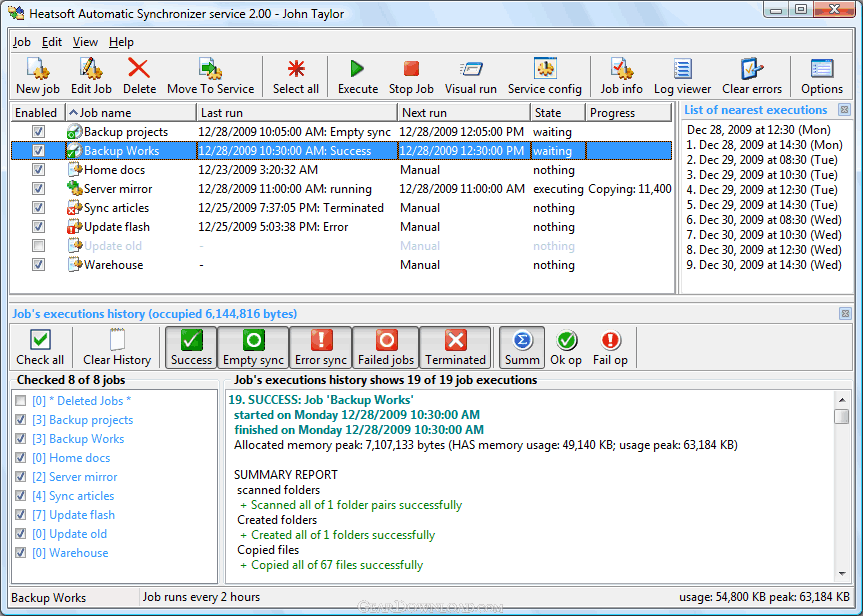Toggle the Failed jobs filter
Image resolution: width=863 pixels, height=616 pixels.
pos(386,347)
